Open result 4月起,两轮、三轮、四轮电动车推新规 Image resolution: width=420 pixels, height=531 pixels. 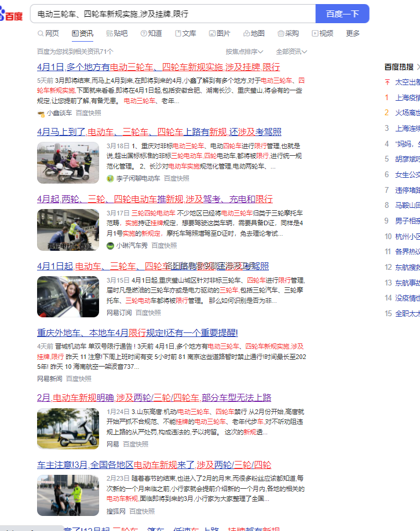(x=155, y=199)
